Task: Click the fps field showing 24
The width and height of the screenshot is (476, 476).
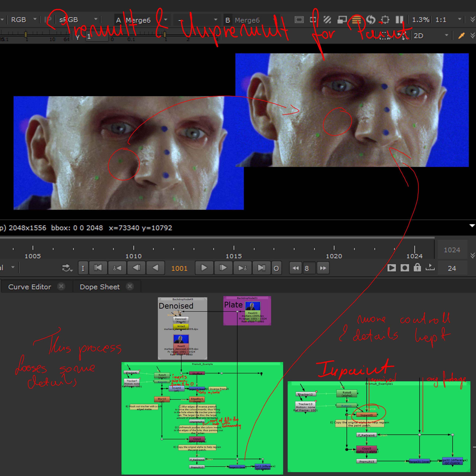Action: [452, 268]
